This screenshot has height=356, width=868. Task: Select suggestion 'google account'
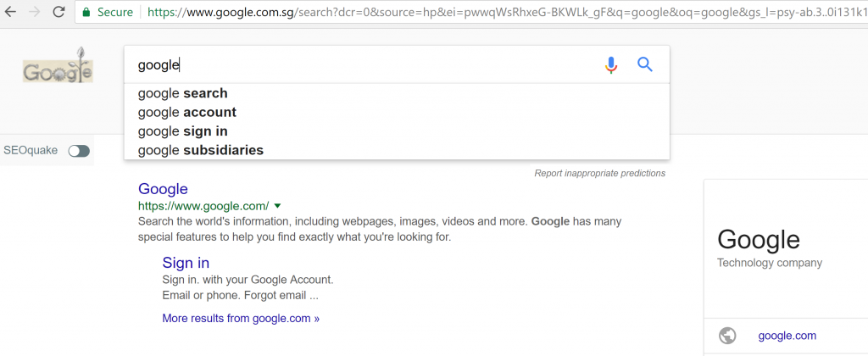pos(397,113)
